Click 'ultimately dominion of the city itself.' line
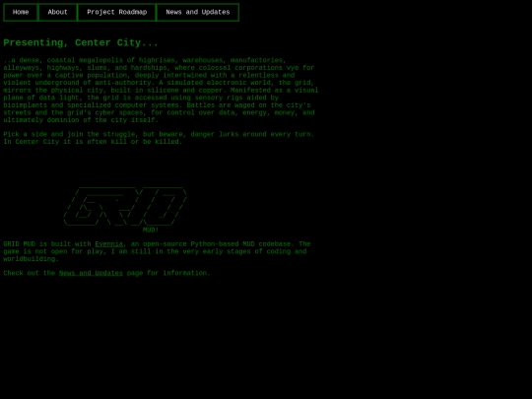Viewport: 532px width, 399px height. pos(81,120)
